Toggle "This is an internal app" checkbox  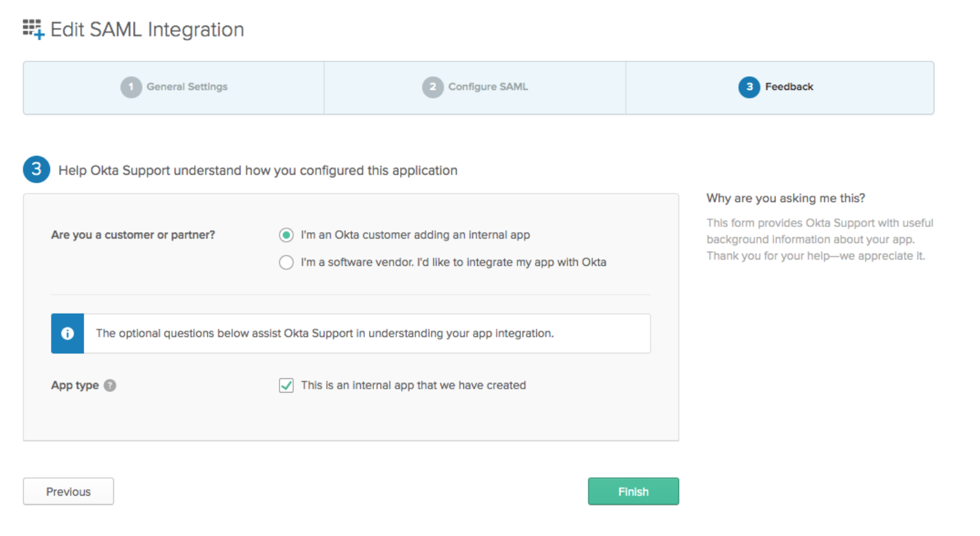286,385
